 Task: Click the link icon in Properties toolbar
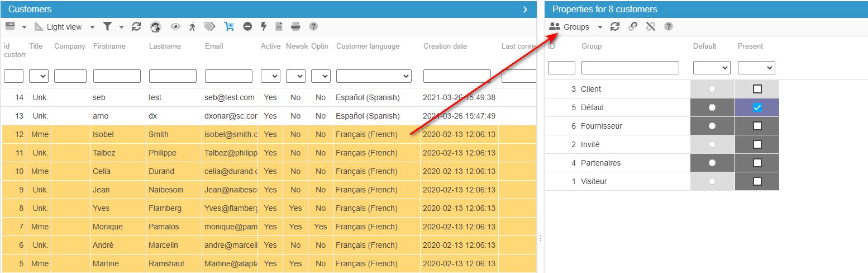click(x=632, y=26)
